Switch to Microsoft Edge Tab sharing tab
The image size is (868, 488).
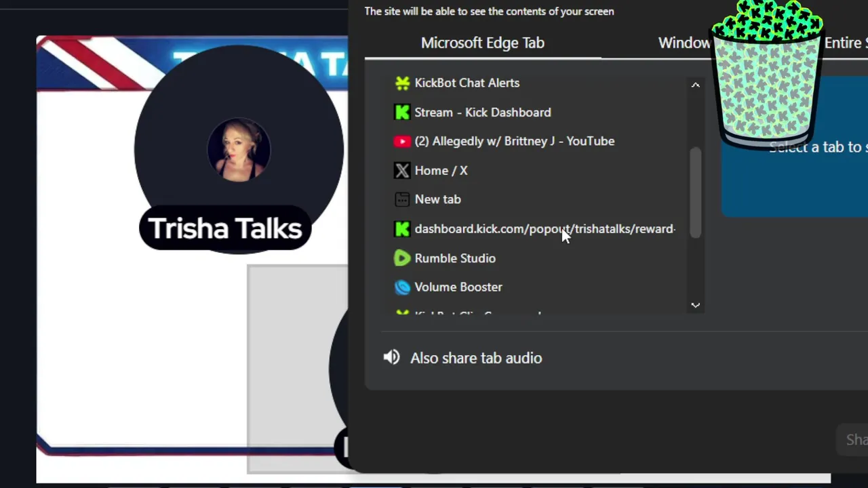tap(483, 43)
